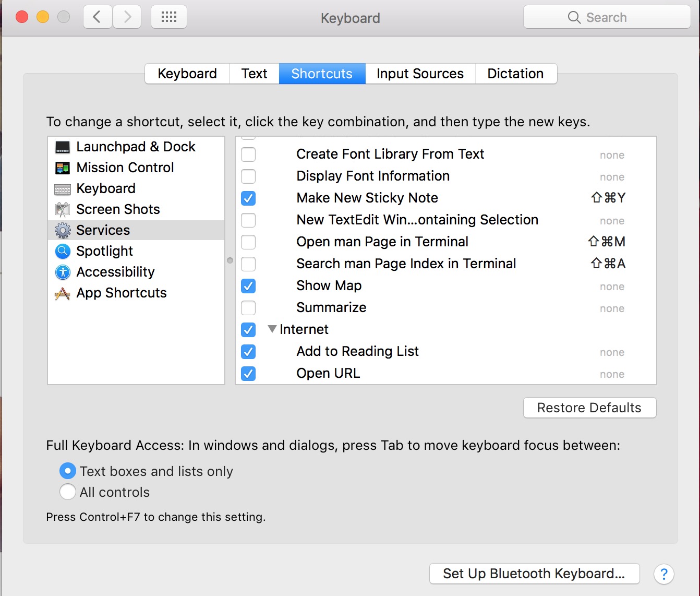
Task: Open the Dictation tab
Action: tap(515, 74)
